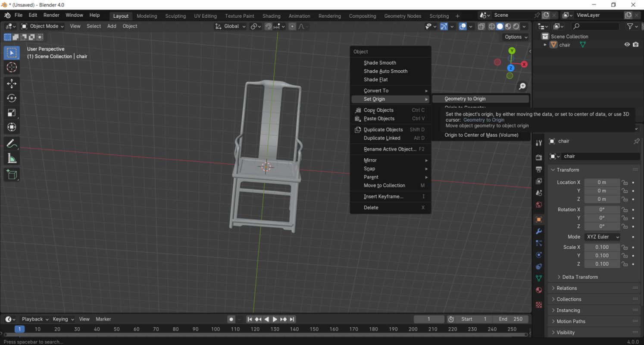Screen dimensions: 644x345
Task: Open the Convert To submenu
Action: tap(391, 91)
